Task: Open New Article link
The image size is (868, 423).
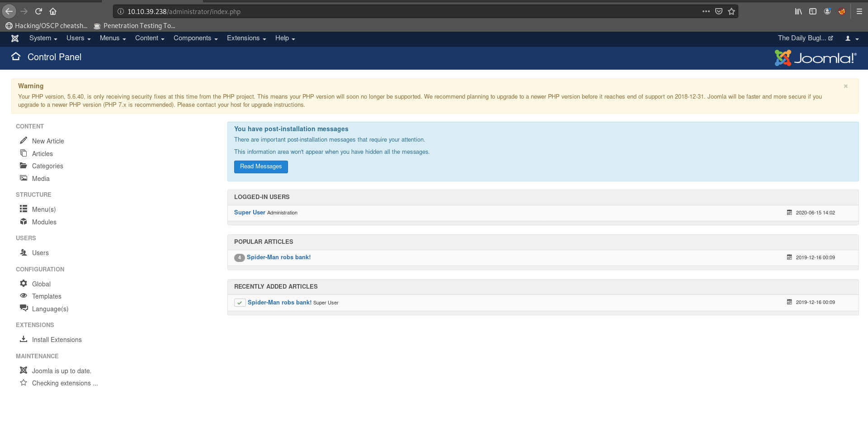Action: pyautogui.click(x=48, y=141)
